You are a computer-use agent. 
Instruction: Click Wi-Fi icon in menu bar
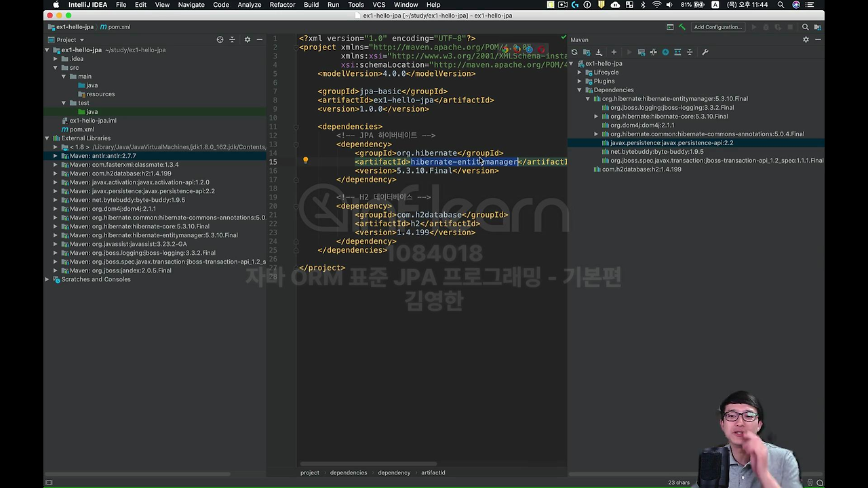(x=656, y=5)
